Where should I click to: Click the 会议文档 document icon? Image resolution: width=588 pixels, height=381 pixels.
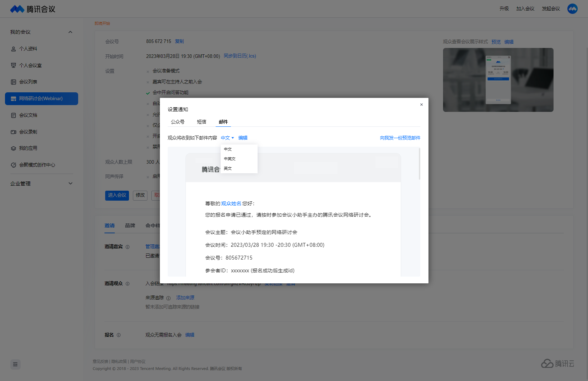pyautogui.click(x=14, y=115)
